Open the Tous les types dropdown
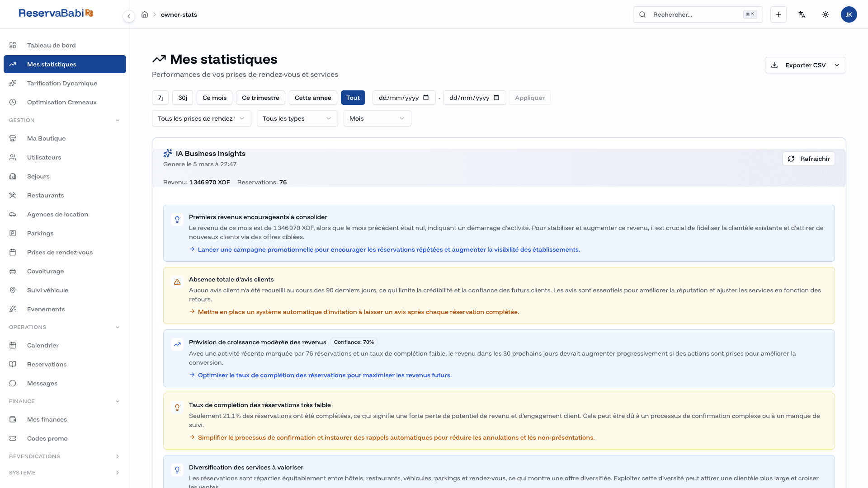This screenshot has width=868, height=488. (x=297, y=118)
